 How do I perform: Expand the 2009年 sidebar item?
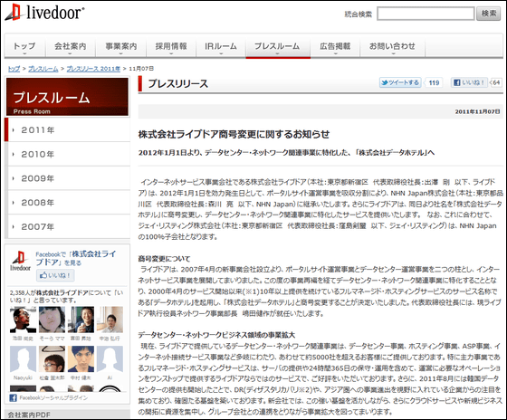click(x=68, y=178)
